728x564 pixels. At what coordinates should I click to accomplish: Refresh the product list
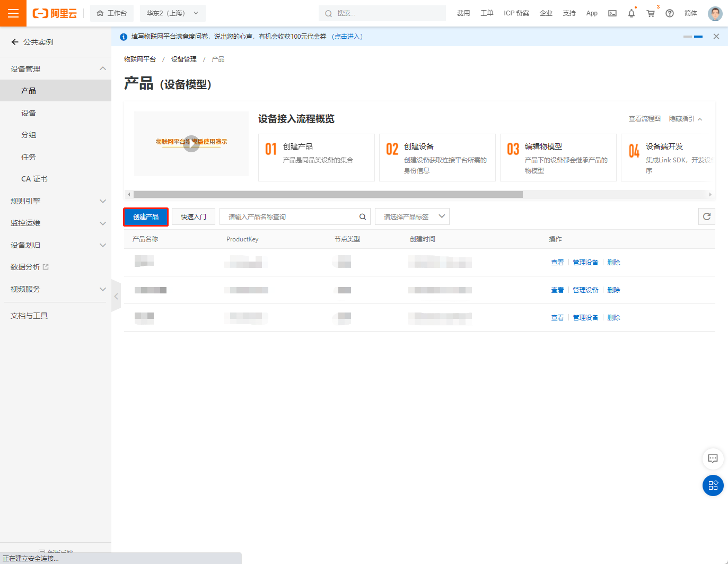point(706,216)
